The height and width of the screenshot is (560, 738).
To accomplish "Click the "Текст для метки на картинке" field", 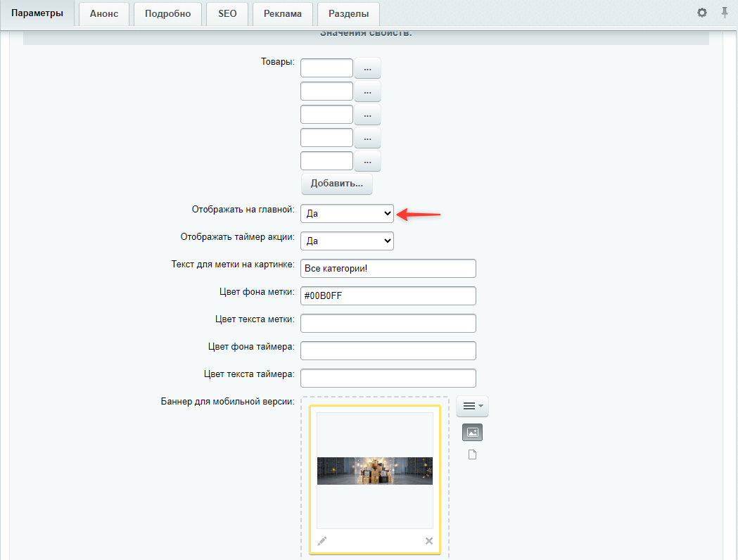I will (388, 268).
